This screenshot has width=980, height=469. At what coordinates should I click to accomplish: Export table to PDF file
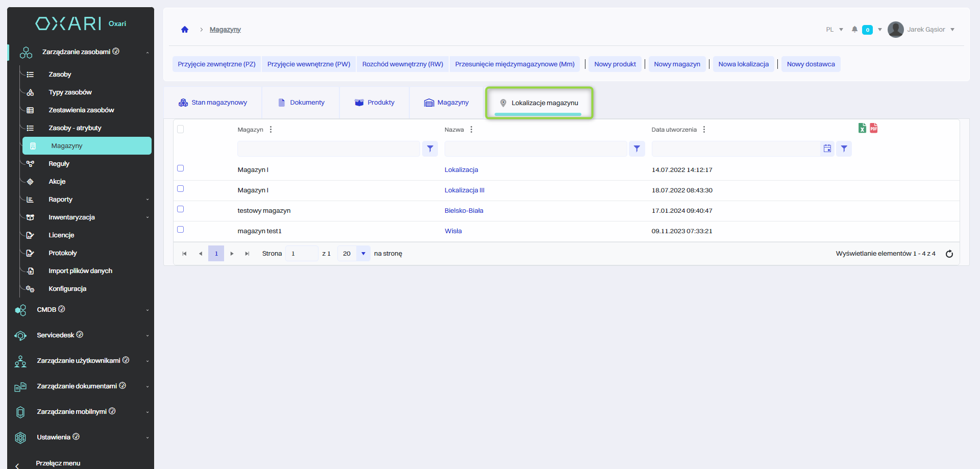[x=874, y=128]
